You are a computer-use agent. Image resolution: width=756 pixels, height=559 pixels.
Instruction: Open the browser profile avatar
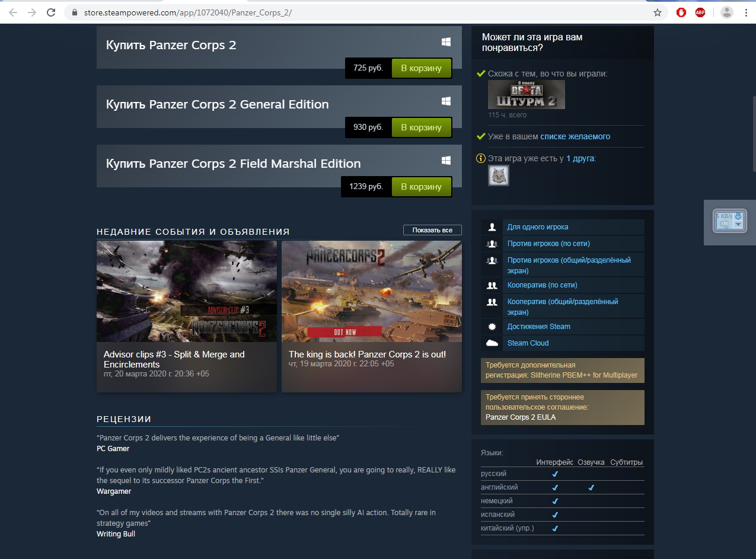pos(726,12)
